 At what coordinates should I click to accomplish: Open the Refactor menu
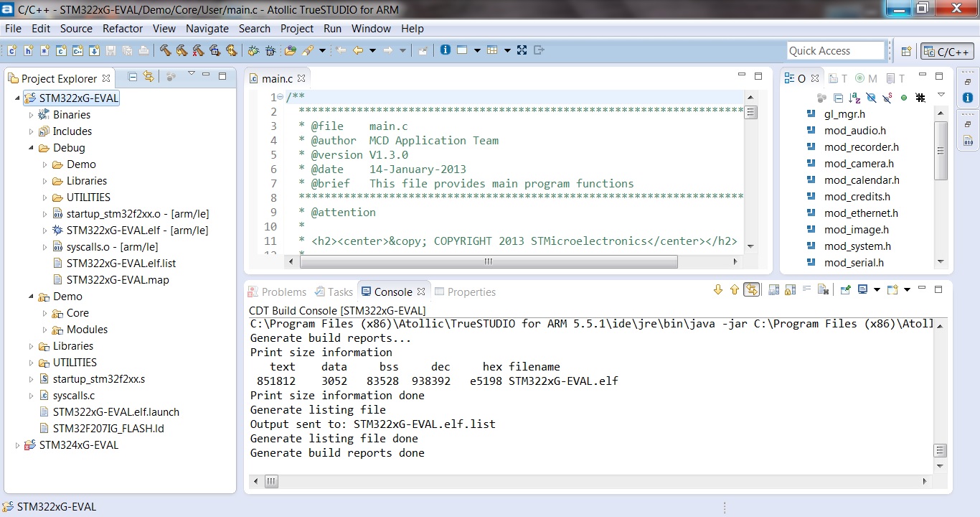(123, 29)
